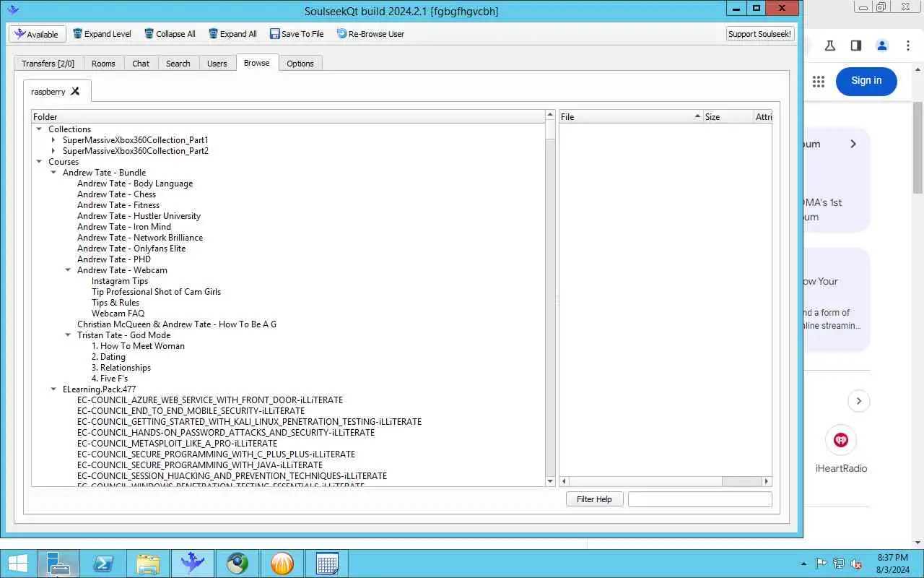924x578 pixels.
Task: Sort by the Size column header
Action: [x=728, y=116]
